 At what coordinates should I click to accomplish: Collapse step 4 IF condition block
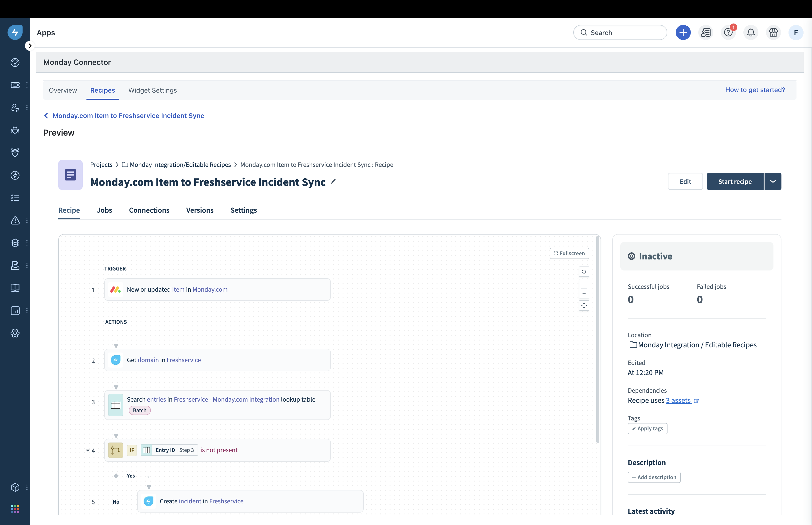pos(88,450)
